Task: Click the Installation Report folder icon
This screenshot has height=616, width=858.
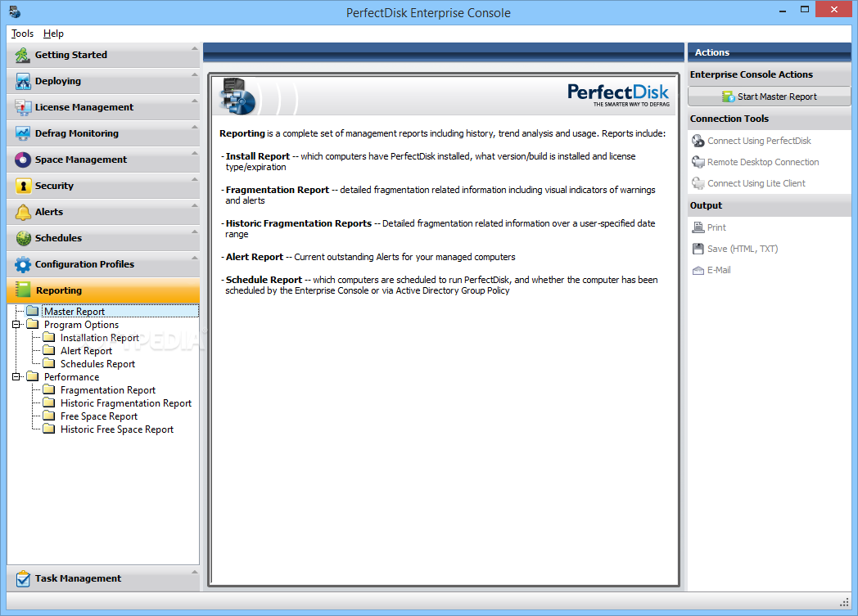Action: tap(49, 337)
